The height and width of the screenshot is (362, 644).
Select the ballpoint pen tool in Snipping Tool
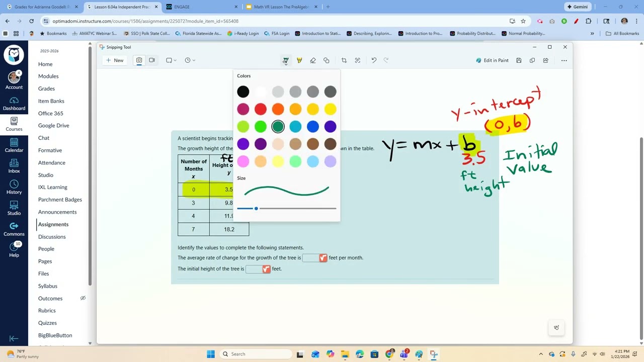tap(285, 60)
